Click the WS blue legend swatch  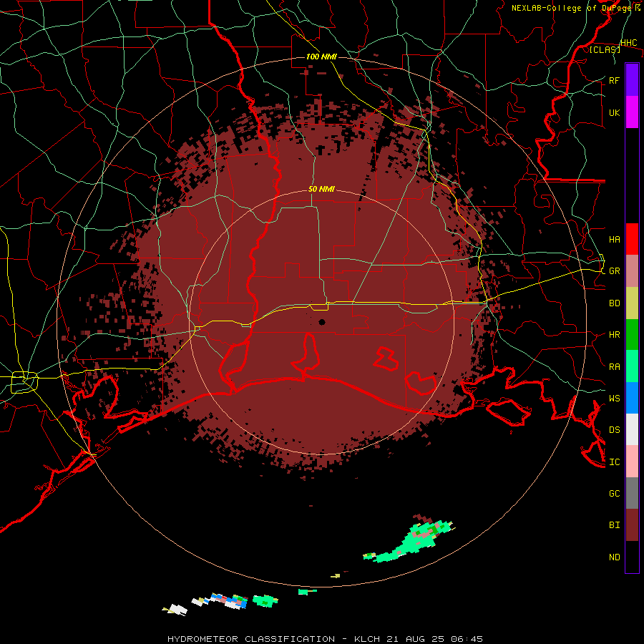(x=632, y=398)
